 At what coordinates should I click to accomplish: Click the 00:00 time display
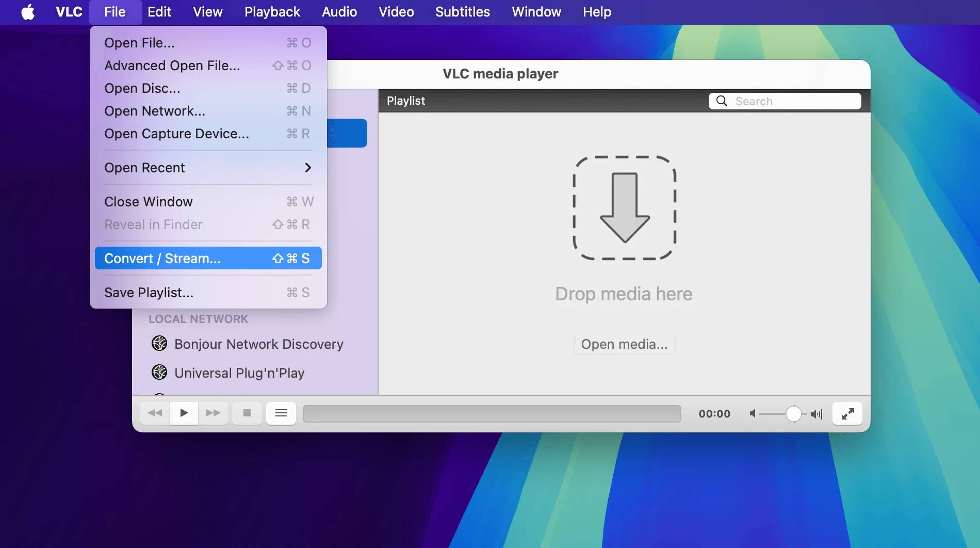(714, 414)
